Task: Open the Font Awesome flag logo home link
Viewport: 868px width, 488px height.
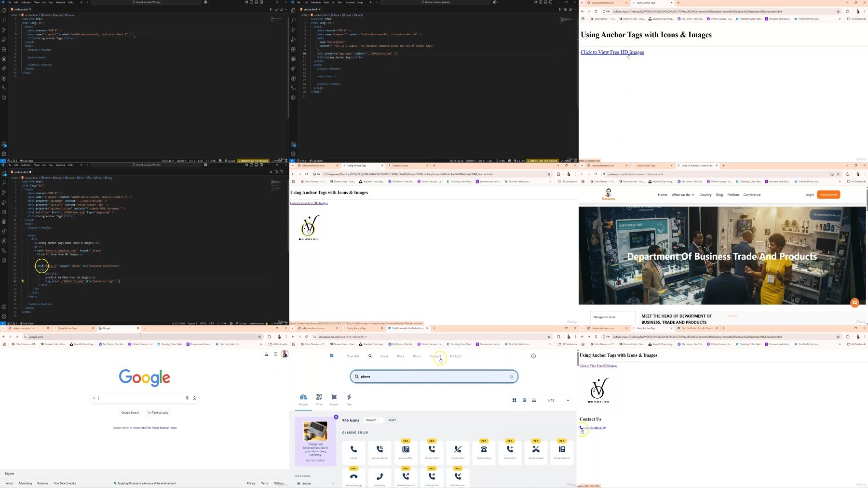Action: pos(331,356)
